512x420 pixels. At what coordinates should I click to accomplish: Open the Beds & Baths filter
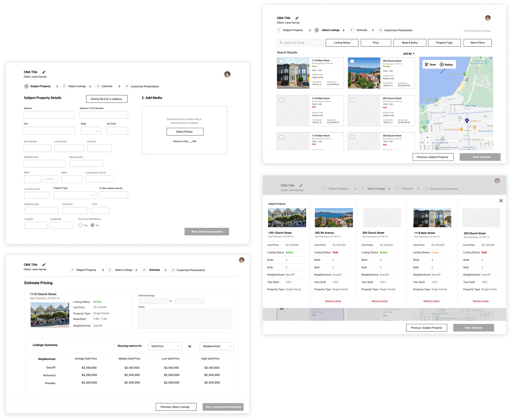point(410,43)
